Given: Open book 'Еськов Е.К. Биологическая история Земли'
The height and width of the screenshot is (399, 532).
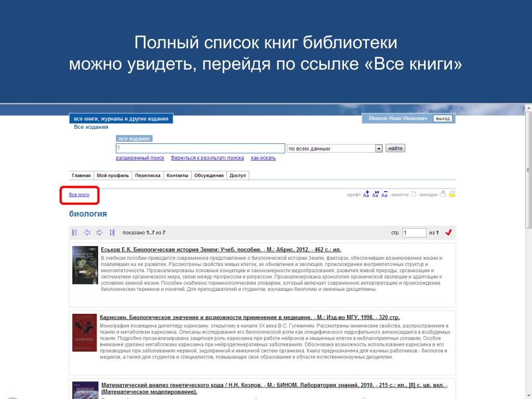Looking at the screenshot, I should point(221,249).
